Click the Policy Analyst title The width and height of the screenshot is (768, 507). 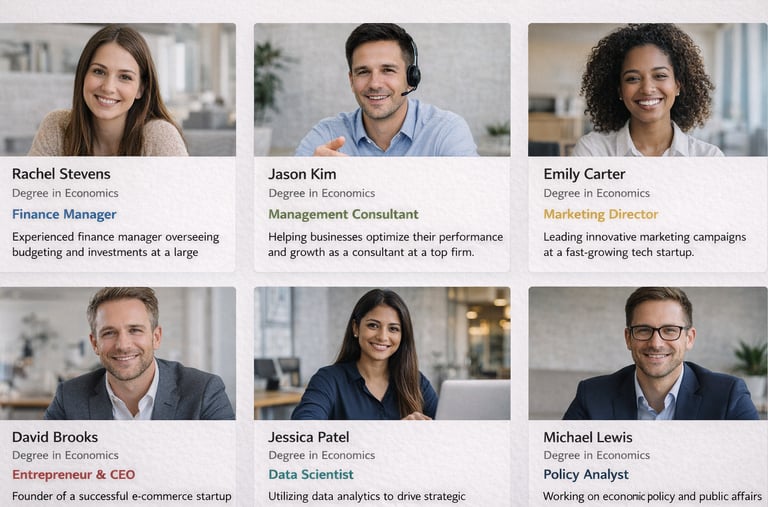(x=586, y=475)
